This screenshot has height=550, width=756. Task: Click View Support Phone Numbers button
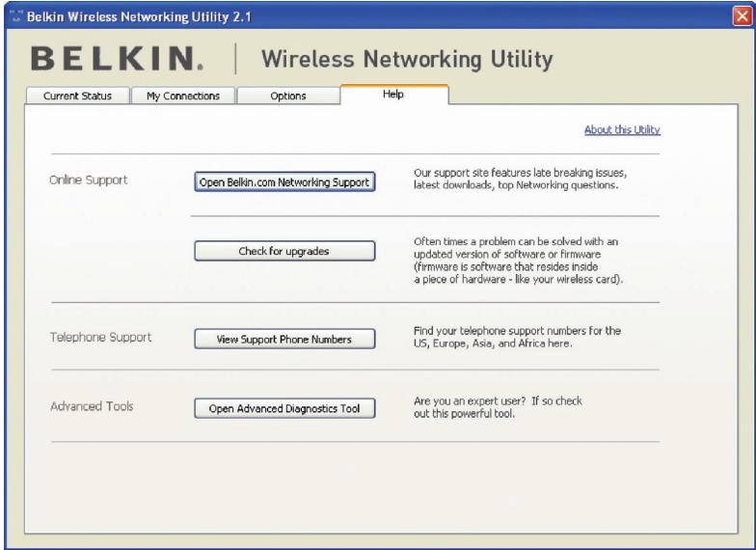point(284,340)
